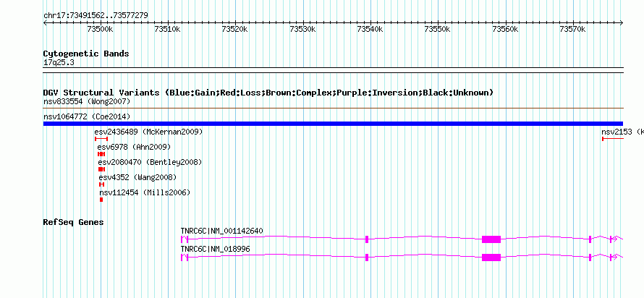
Task: Open variant esv6978 (Ahn2009) label
Action: (134, 147)
